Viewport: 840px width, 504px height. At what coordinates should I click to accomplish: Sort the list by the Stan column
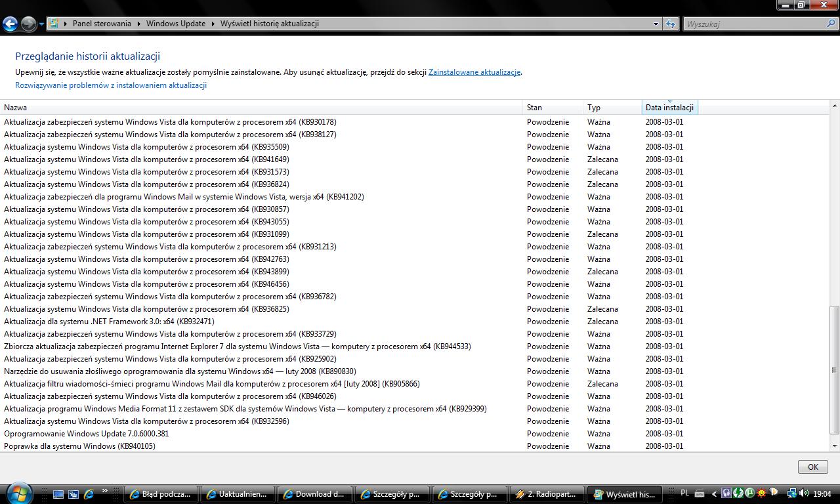click(x=553, y=108)
